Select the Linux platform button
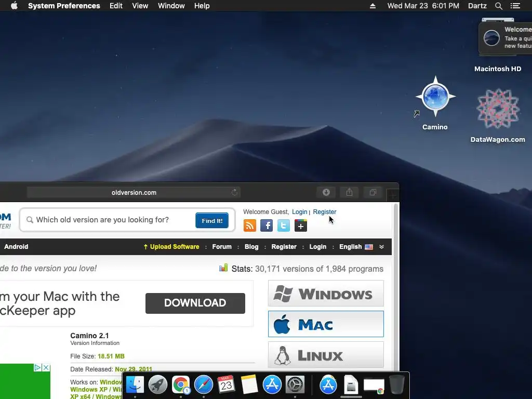The height and width of the screenshot is (399, 532). click(326, 354)
